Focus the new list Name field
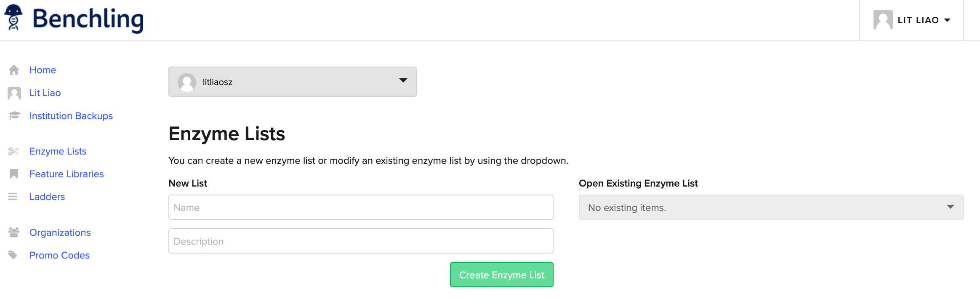 point(360,207)
